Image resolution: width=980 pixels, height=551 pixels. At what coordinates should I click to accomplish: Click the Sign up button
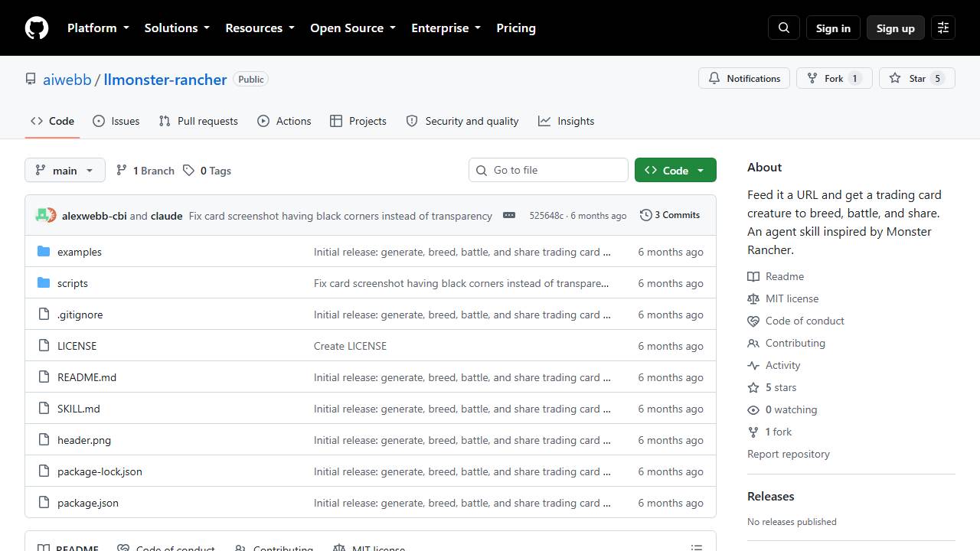pos(896,28)
